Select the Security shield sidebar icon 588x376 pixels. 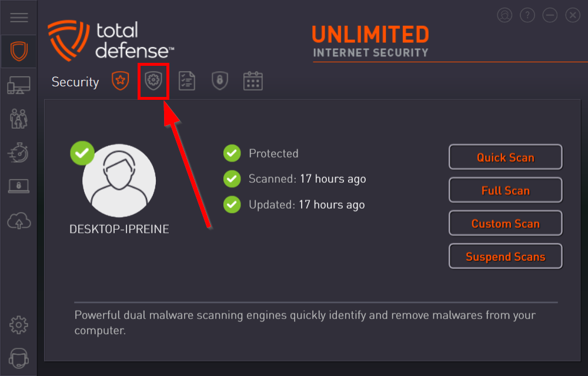(x=19, y=51)
